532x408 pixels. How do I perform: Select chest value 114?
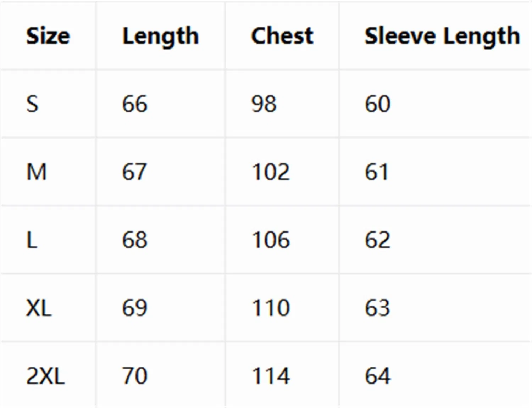271,376
